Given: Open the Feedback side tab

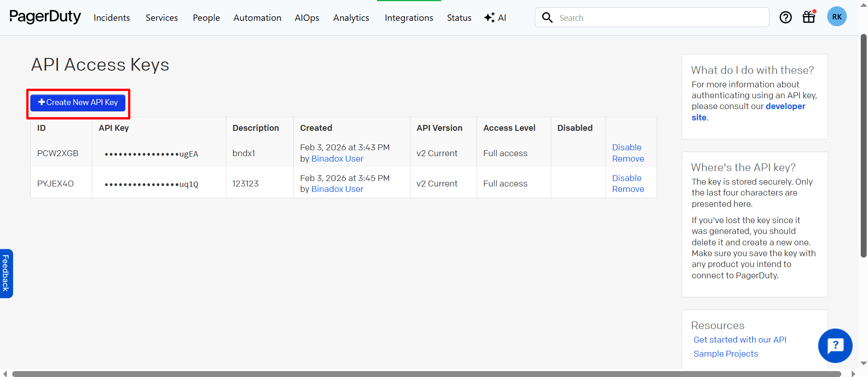Looking at the screenshot, I should (x=6, y=273).
